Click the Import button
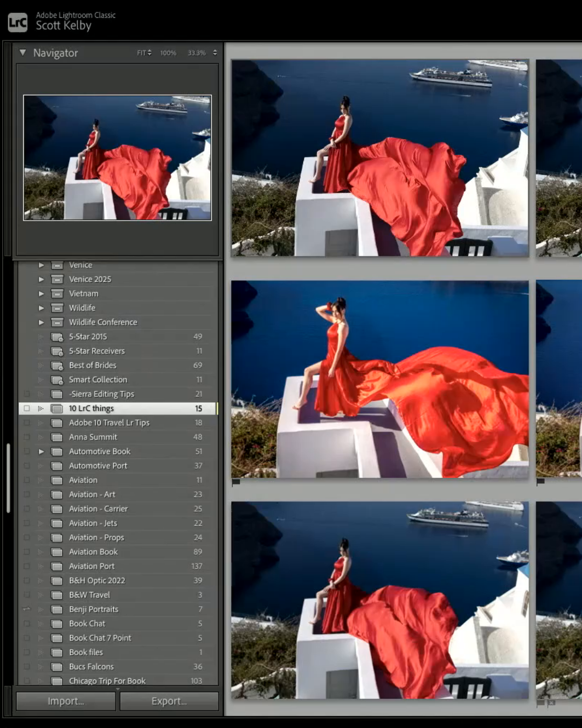582x728 pixels. (66, 701)
